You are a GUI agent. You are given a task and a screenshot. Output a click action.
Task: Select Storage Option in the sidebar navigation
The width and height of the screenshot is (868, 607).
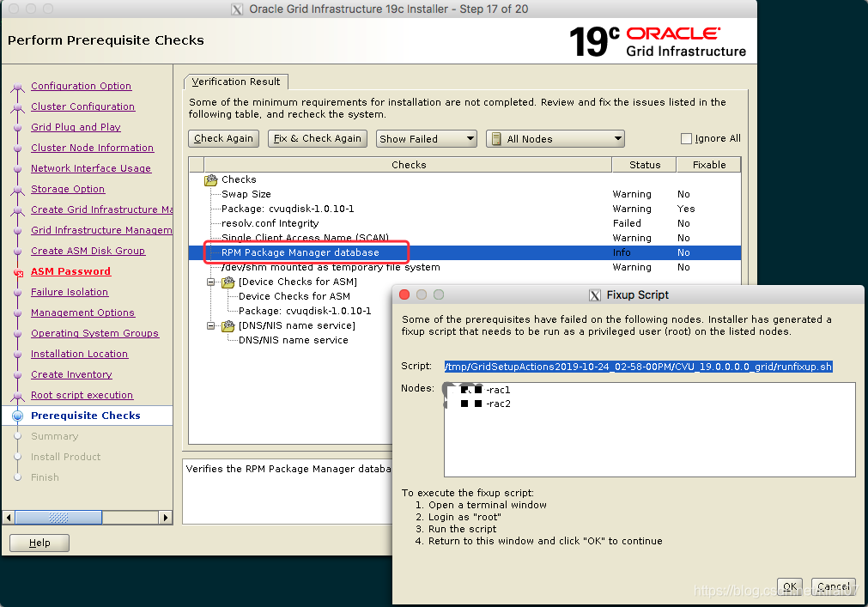pyautogui.click(x=68, y=189)
